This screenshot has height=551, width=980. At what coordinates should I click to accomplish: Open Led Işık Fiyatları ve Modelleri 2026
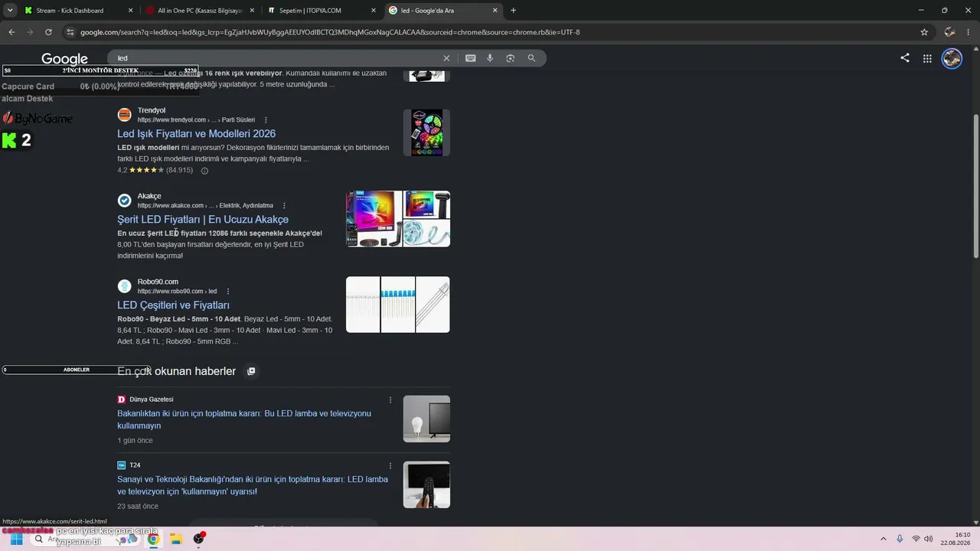click(196, 134)
